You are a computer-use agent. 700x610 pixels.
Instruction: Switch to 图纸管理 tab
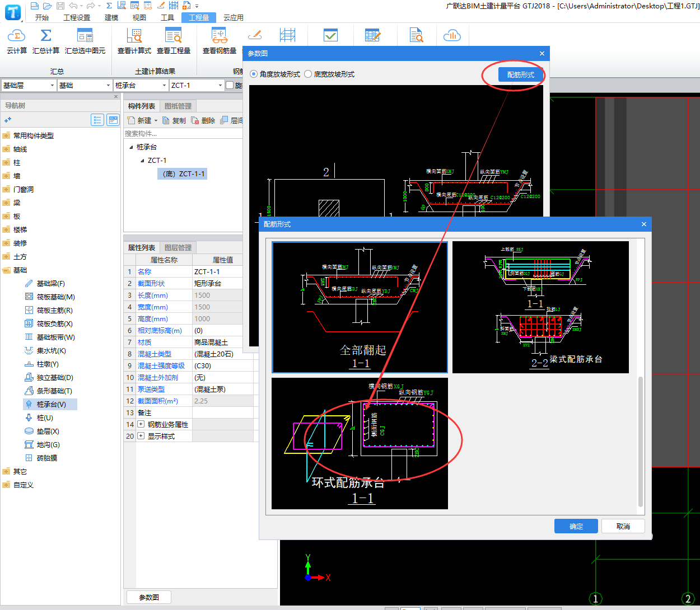point(178,106)
